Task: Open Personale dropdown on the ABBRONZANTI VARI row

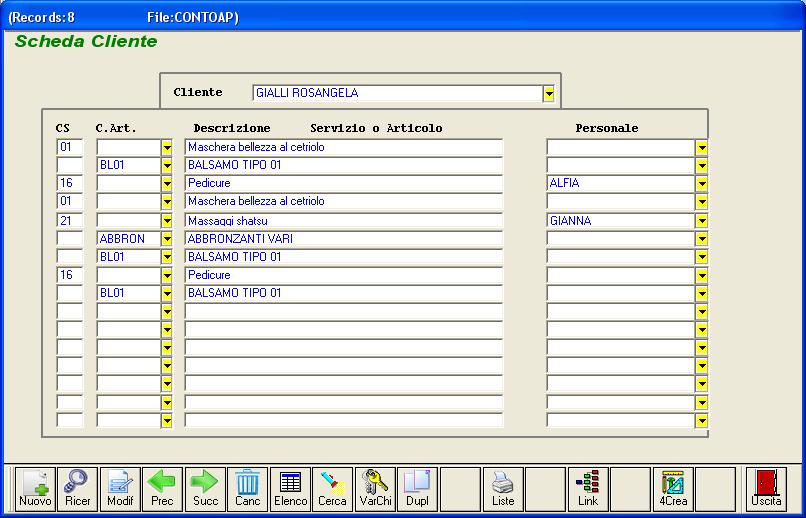Action: (702, 239)
